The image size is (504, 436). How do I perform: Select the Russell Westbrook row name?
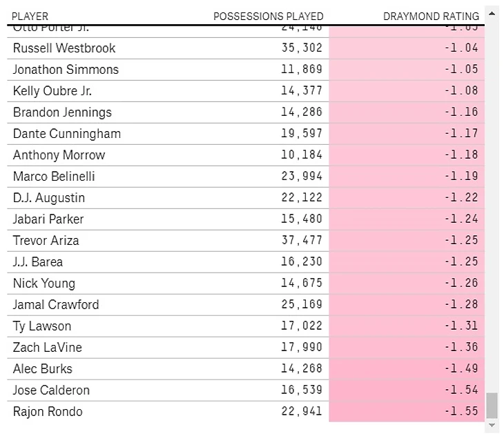coord(64,48)
